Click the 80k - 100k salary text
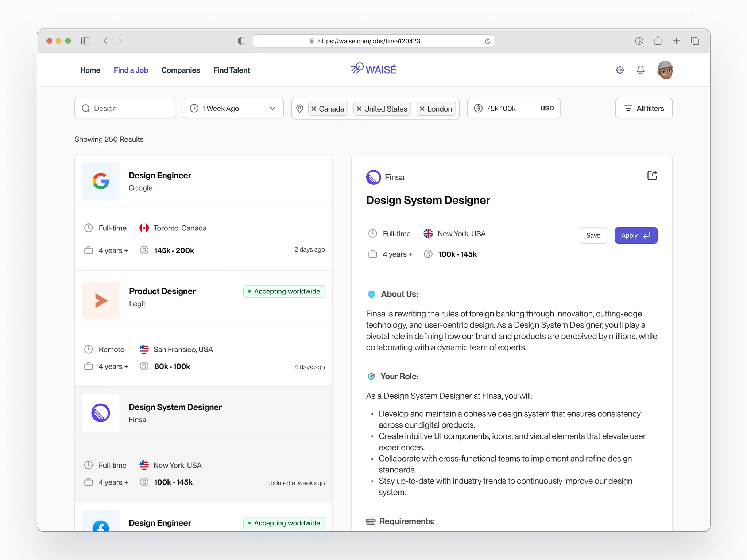 click(x=172, y=366)
